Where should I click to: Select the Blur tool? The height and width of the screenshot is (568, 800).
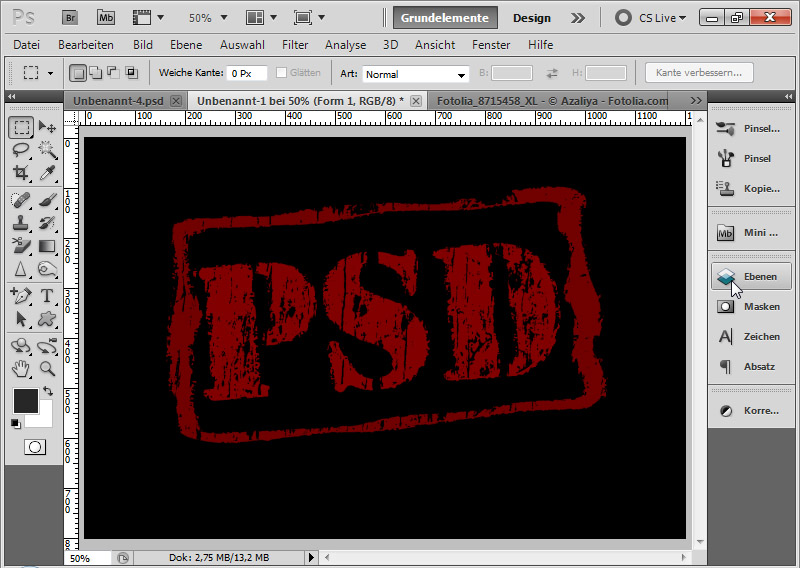(21, 269)
